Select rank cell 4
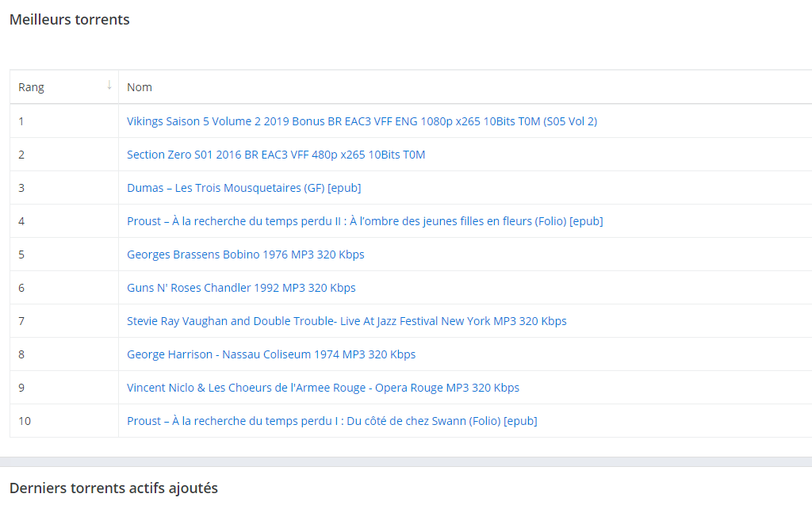Image resolution: width=812 pixels, height=509 pixels. tap(64, 221)
